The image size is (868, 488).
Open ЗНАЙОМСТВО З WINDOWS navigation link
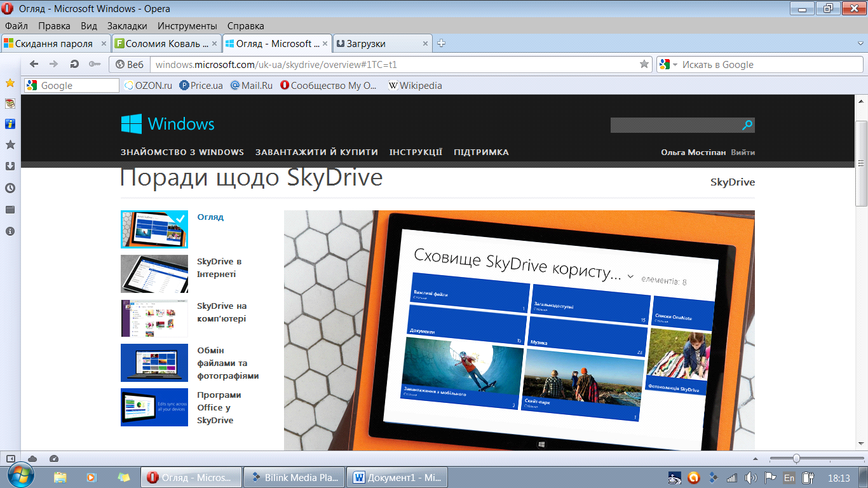[182, 152]
